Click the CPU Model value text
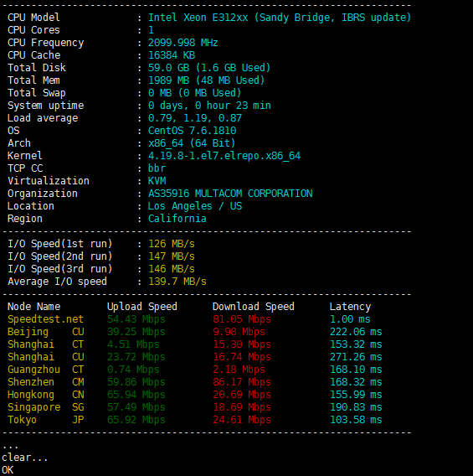The image size is (473, 476). (x=280, y=18)
